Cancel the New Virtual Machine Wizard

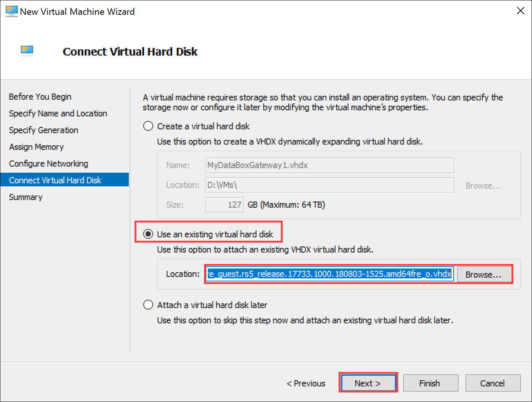492,383
